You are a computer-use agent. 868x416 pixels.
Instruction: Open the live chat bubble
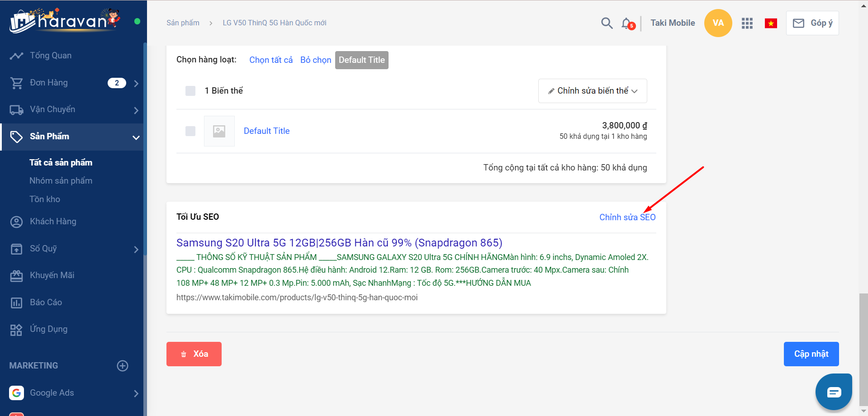coord(834,392)
